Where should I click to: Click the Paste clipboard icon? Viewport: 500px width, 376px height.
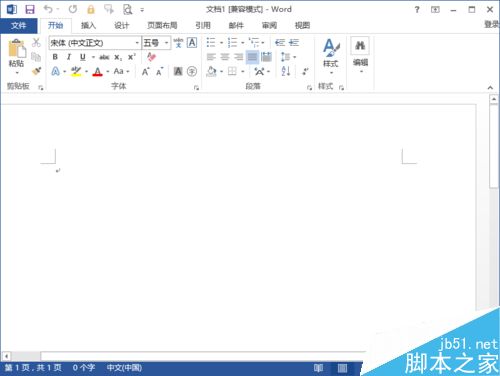click(x=17, y=49)
